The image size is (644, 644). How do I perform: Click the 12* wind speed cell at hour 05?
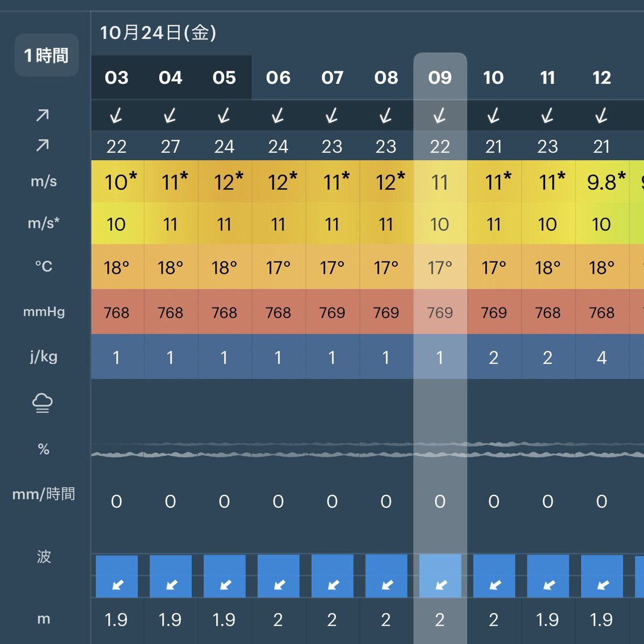(225, 182)
